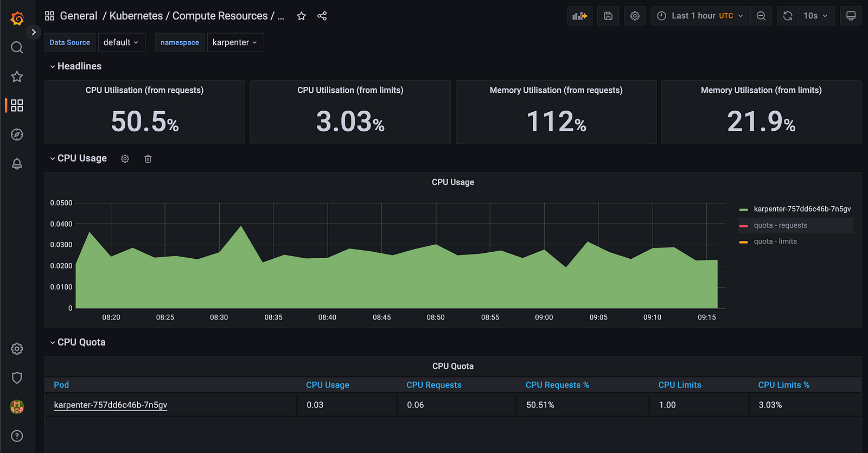Open the Dashboards grid icon in sidebar
The image size is (868, 453).
pyautogui.click(x=17, y=105)
